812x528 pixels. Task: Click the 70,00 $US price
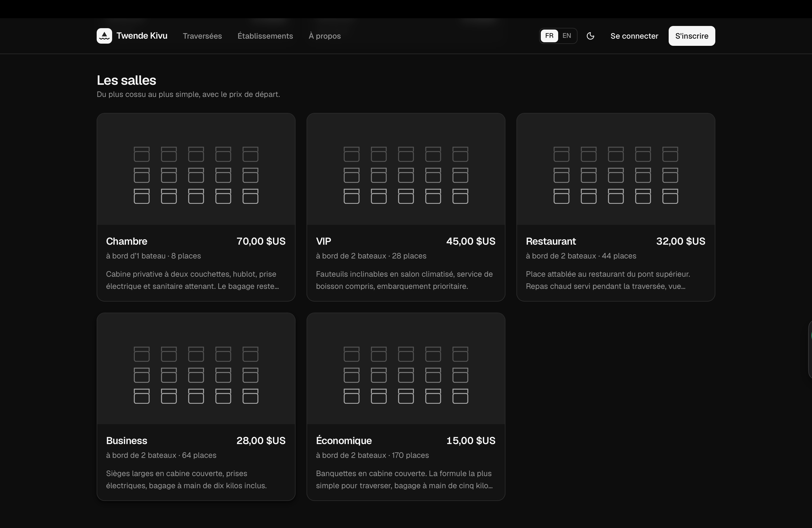tap(261, 241)
